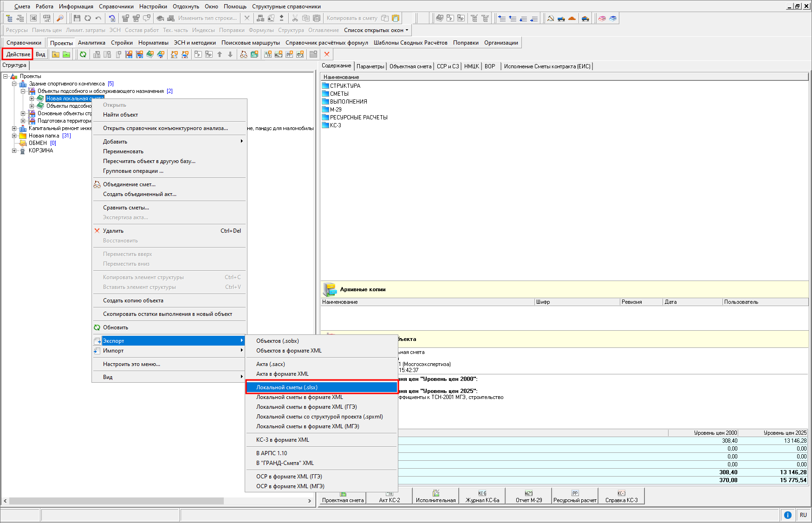The image size is (812, 523).
Task: Click Создать копию объекта menu item
Action: tap(169, 301)
